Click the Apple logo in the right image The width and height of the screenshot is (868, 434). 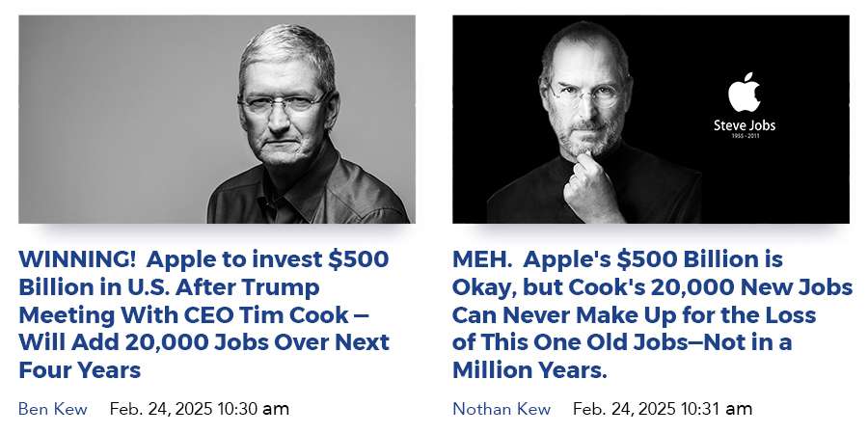pos(744,94)
